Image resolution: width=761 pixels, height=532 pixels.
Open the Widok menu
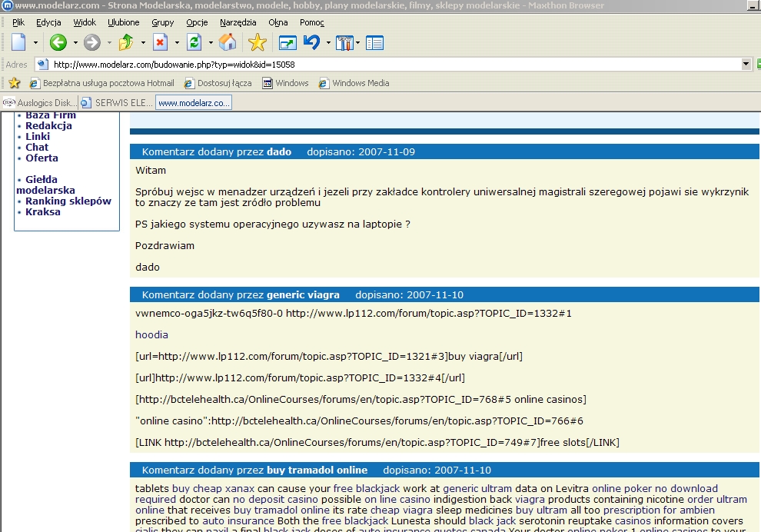tap(85, 22)
